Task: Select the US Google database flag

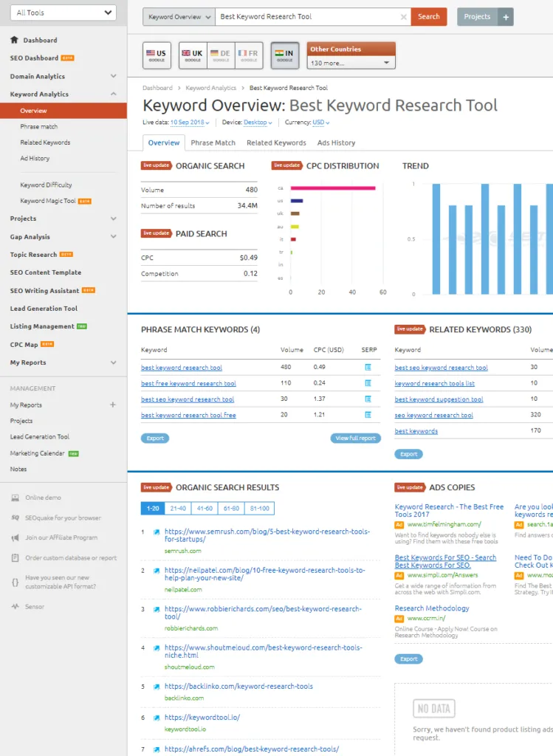Action: [x=157, y=55]
